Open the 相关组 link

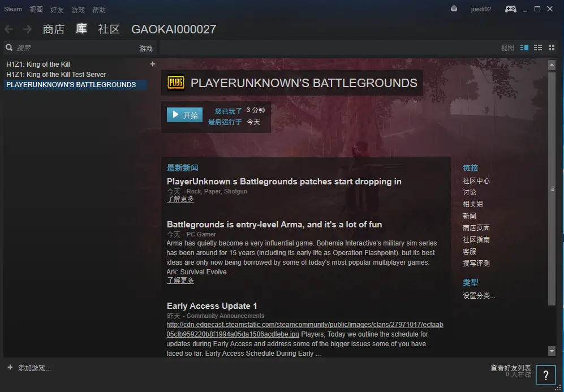[472, 204]
